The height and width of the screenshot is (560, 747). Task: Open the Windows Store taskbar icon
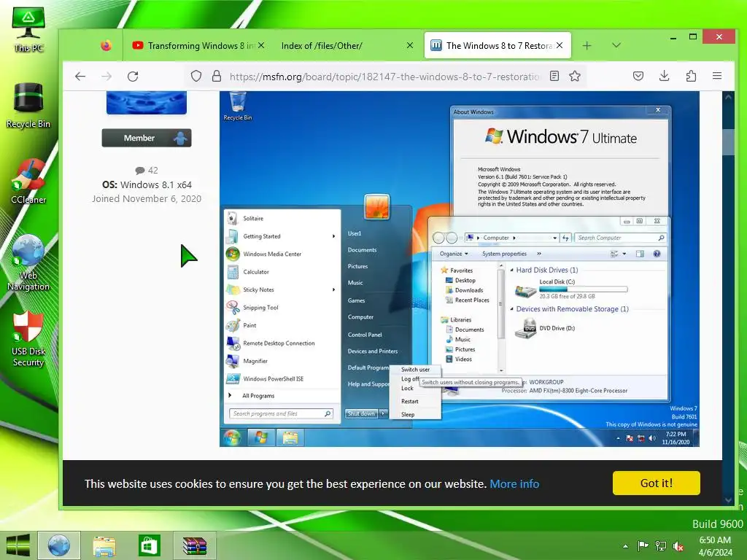coord(149,545)
